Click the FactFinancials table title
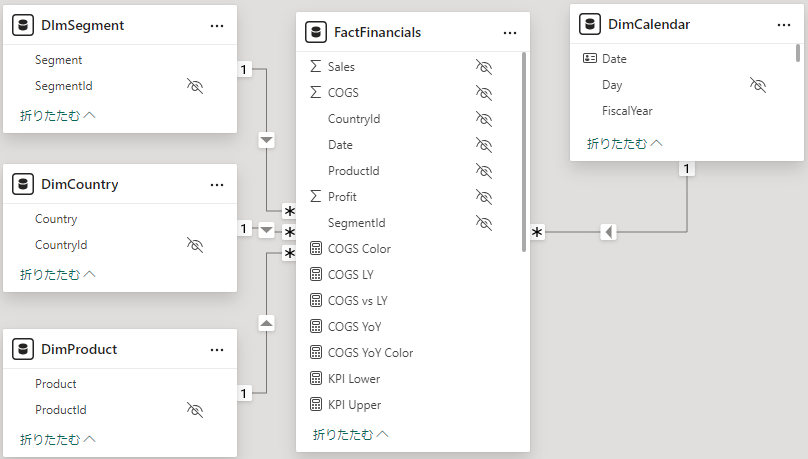This screenshot has width=808, height=459. tap(378, 32)
